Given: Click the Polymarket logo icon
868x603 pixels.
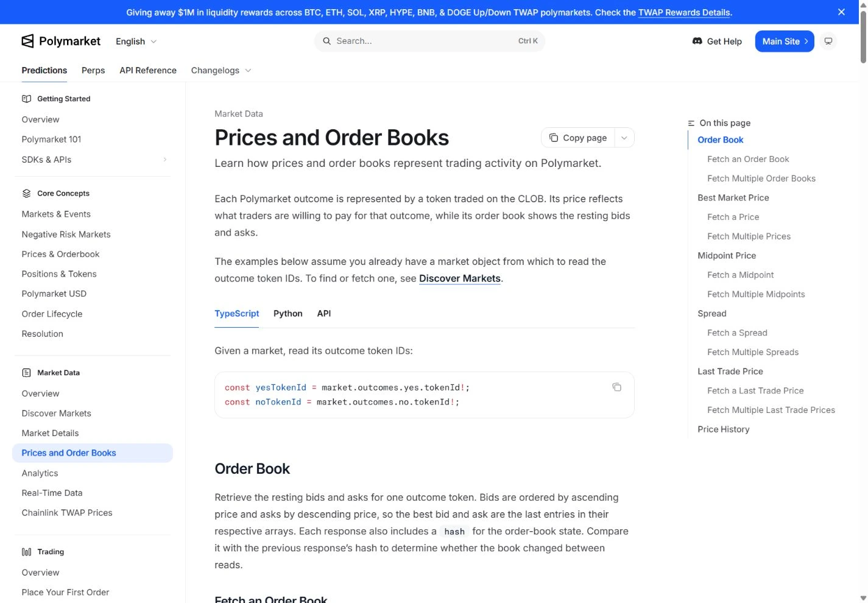Looking at the screenshot, I should [27, 41].
